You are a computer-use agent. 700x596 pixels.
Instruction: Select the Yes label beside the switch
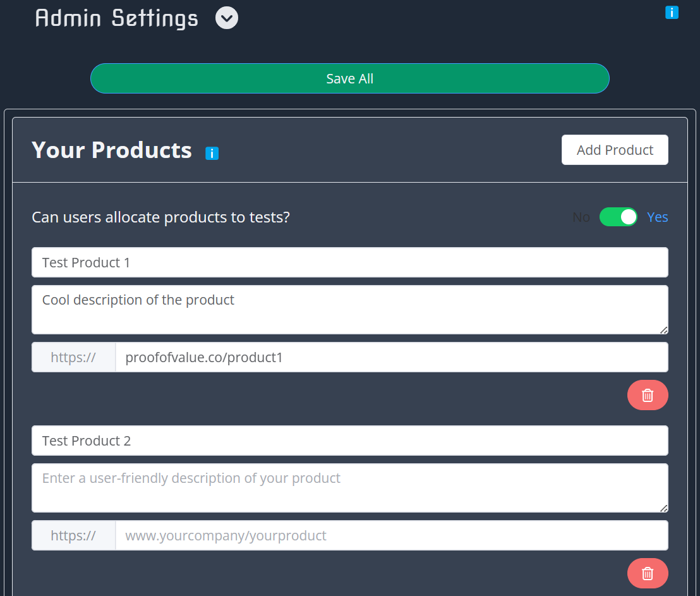[x=657, y=217]
